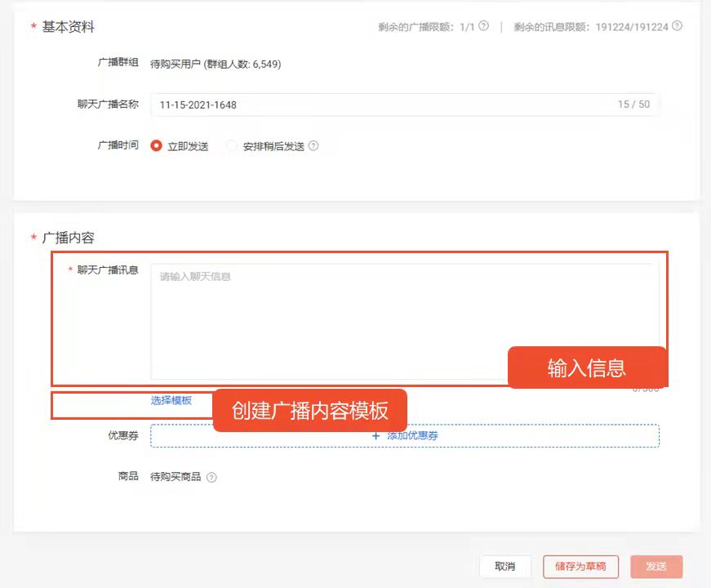Viewport: 711px width, 588px height.
Task: Click 添加优惠券 to add a coupon
Action: 404,435
